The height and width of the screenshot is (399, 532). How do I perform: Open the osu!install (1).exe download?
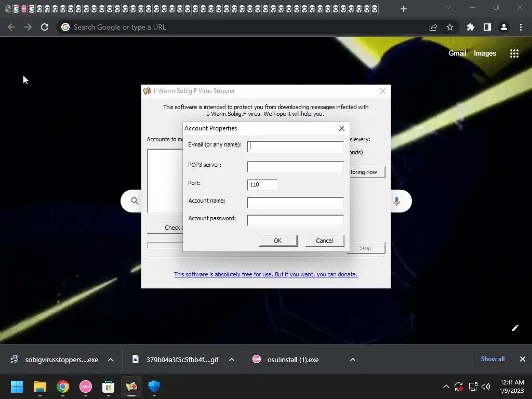pyautogui.click(x=286, y=360)
